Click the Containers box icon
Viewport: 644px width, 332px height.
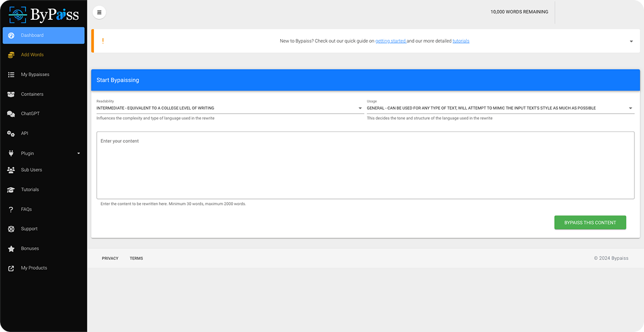pos(11,94)
